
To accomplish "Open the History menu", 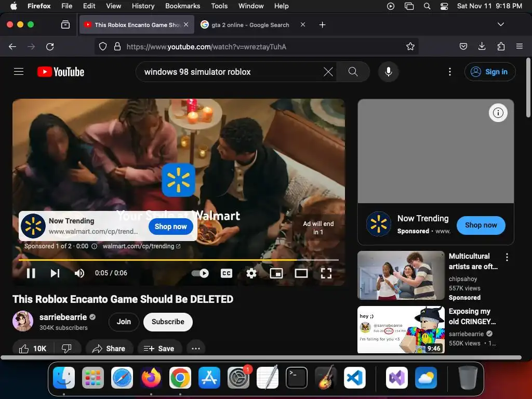I will coord(143,6).
